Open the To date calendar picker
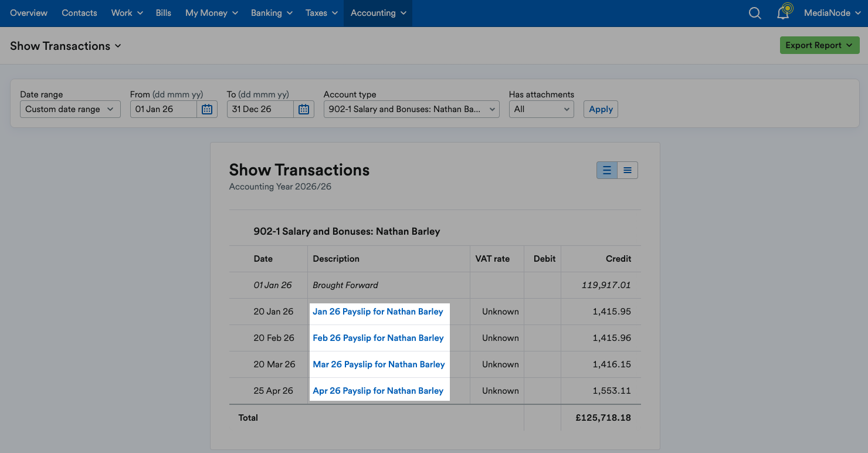868x453 pixels. [304, 109]
